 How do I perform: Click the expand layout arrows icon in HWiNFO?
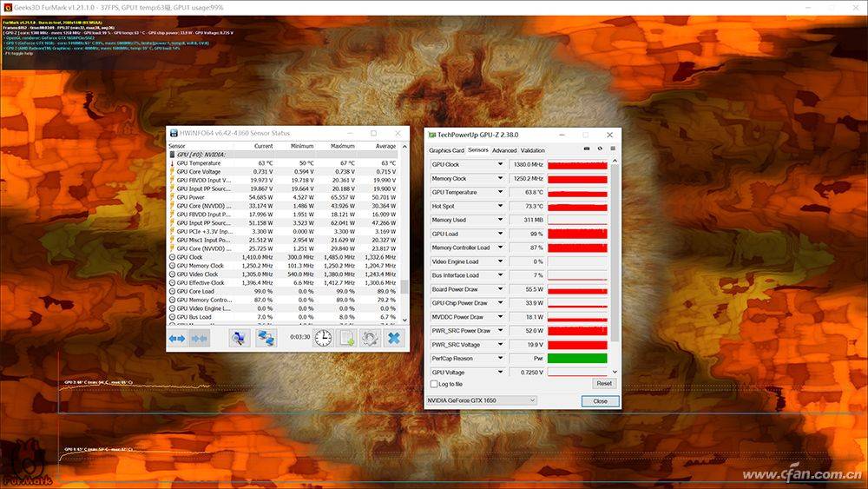(x=176, y=339)
